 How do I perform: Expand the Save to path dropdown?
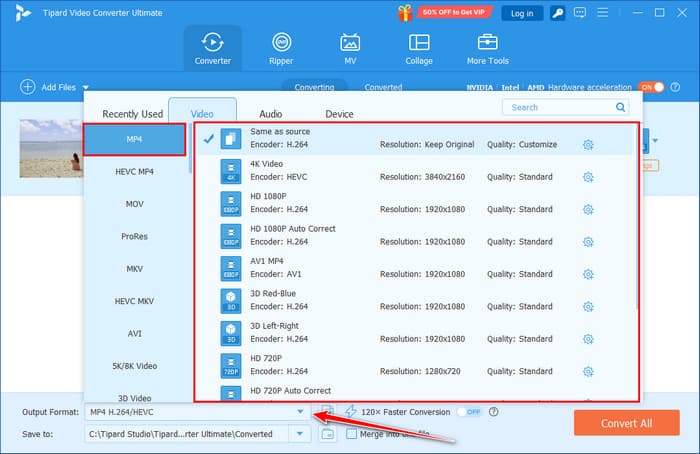(x=299, y=434)
